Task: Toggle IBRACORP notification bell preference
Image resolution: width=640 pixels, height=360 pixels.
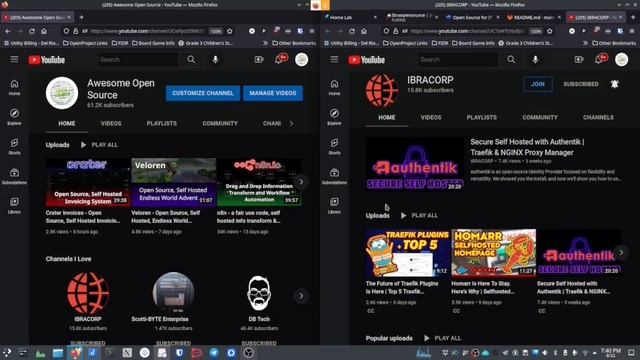Action: pos(615,84)
